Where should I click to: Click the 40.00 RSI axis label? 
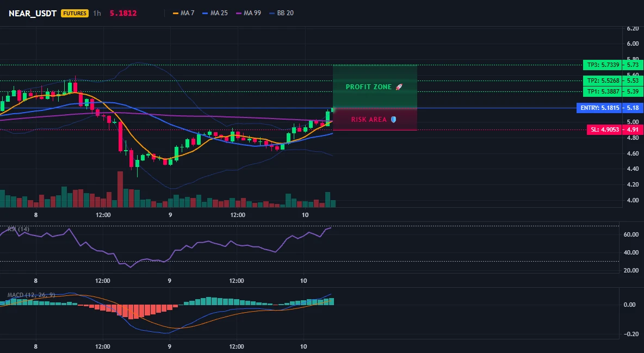coord(631,253)
